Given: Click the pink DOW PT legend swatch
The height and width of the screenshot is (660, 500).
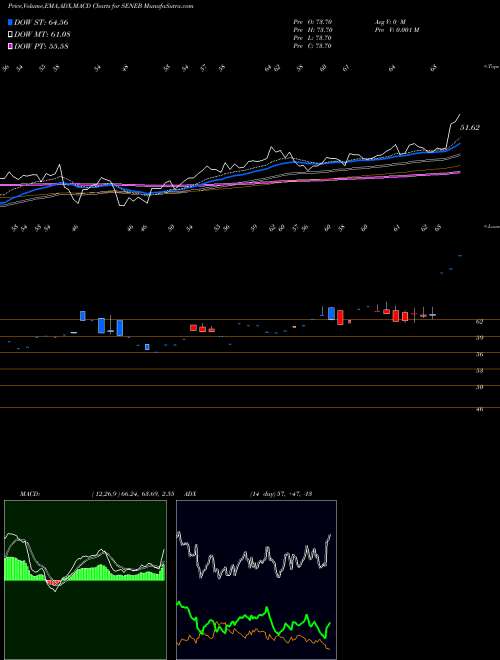Looking at the screenshot, I should [11, 46].
